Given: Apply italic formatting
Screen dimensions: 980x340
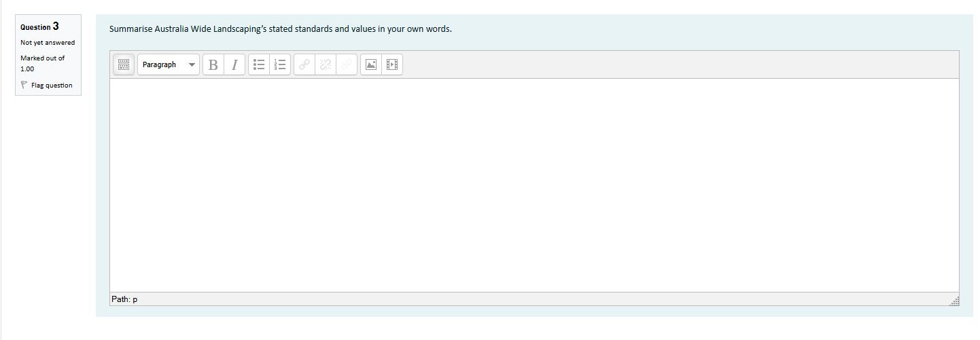Looking at the screenshot, I should [x=234, y=64].
